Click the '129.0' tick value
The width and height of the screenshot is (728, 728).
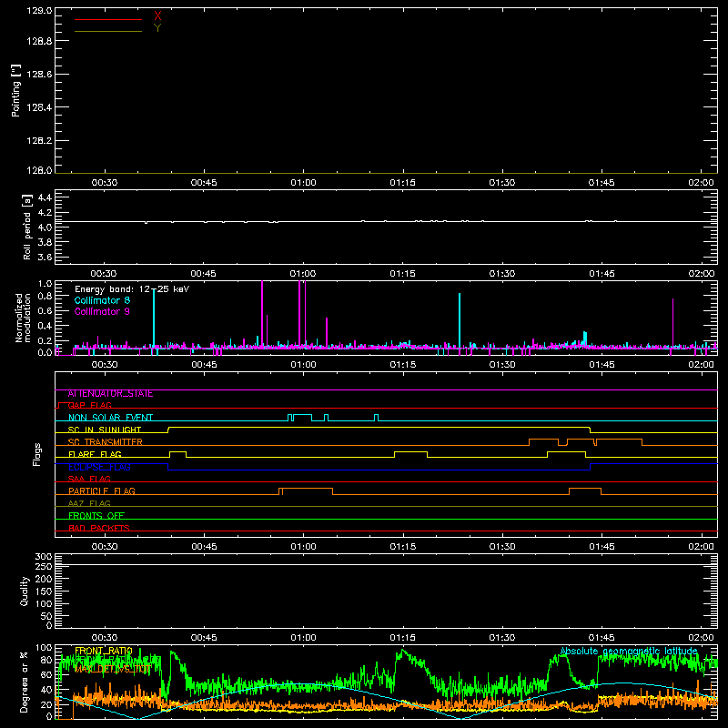pos(39,11)
